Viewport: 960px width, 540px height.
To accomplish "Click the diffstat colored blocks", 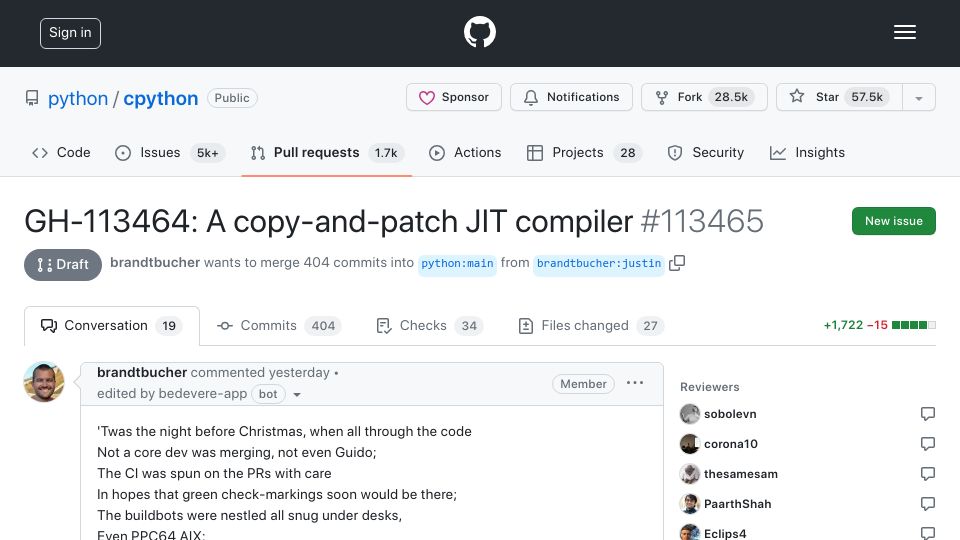I will (913, 325).
